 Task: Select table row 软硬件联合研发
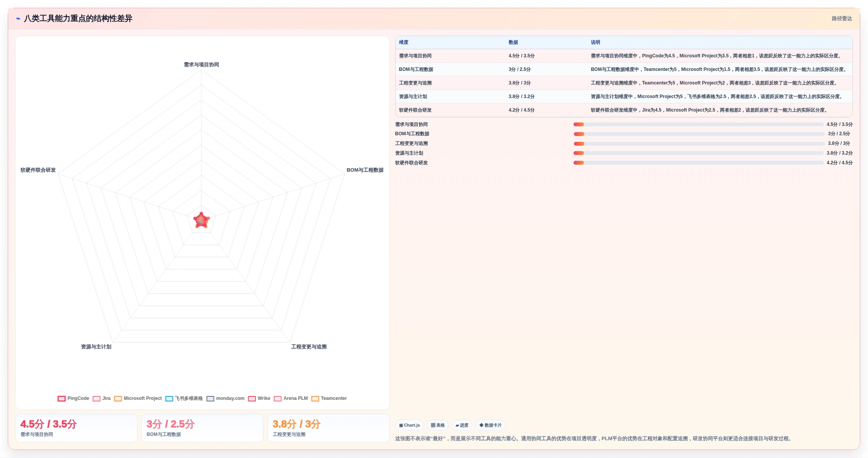pos(624,110)
